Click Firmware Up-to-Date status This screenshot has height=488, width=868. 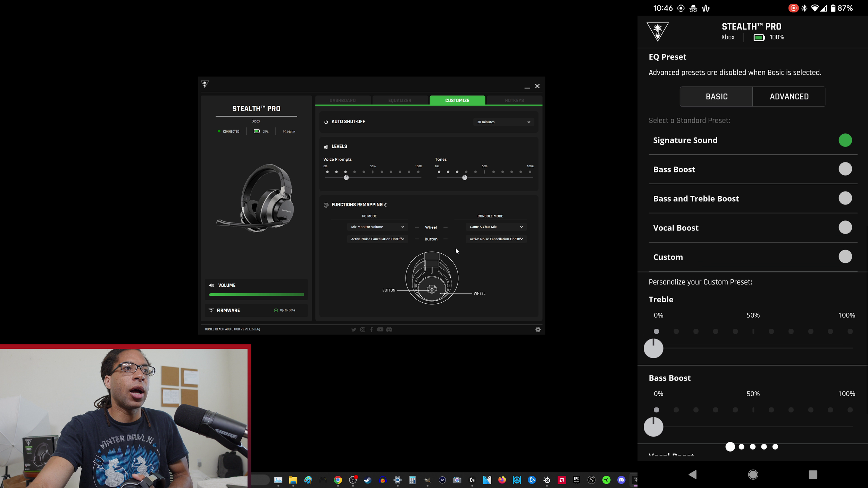(285, 310)
